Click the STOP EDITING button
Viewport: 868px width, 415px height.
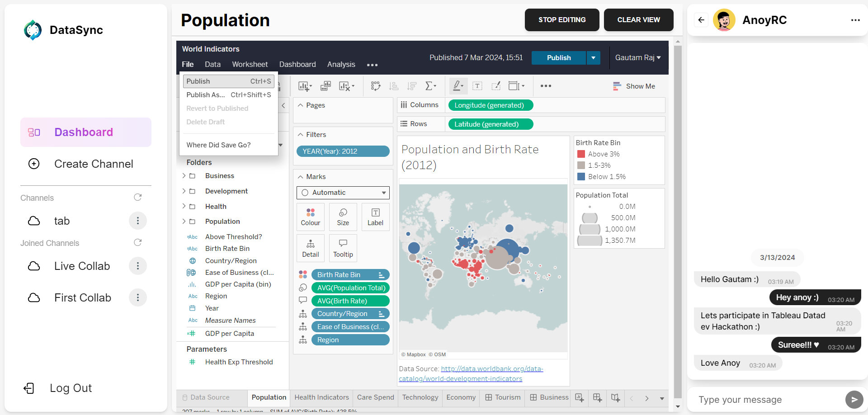[562, 20]
